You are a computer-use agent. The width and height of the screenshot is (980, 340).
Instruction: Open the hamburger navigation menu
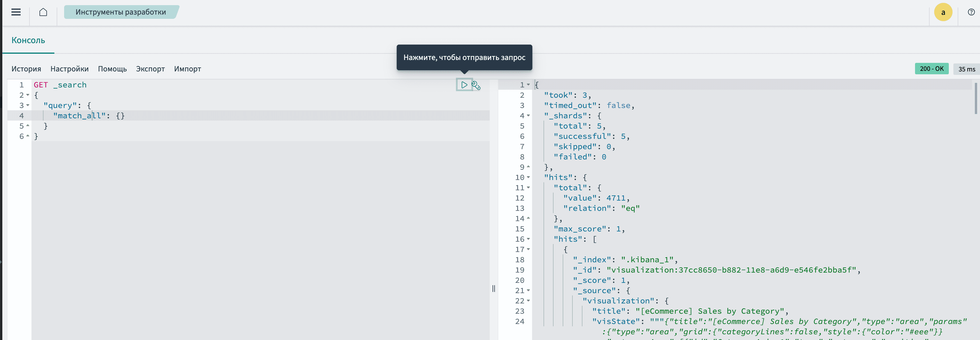[x=16, y=12]
